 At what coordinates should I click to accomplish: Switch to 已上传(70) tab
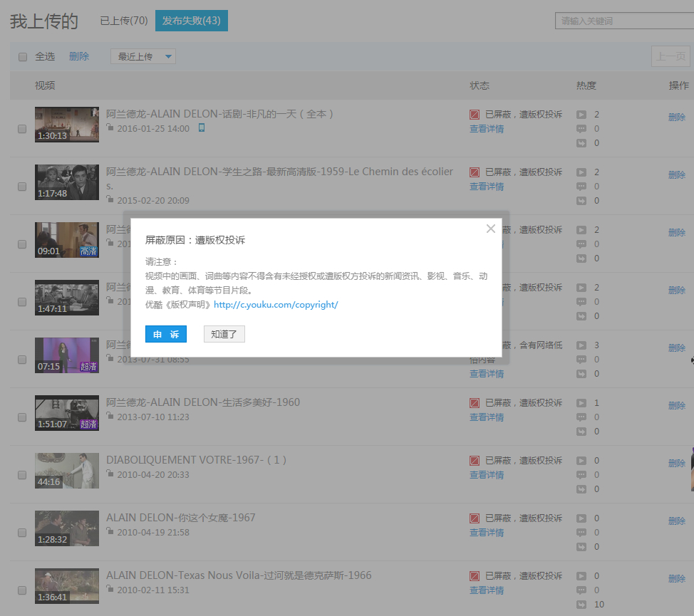[124, 21]
